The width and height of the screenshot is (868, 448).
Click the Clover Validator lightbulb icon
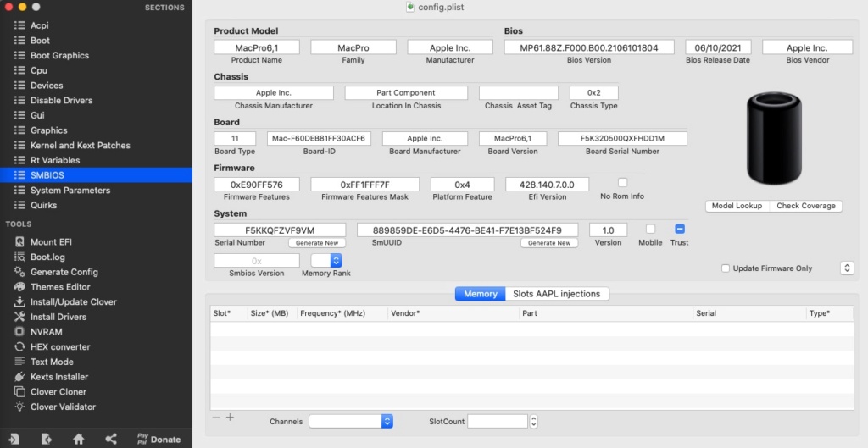tap(19, 406)
